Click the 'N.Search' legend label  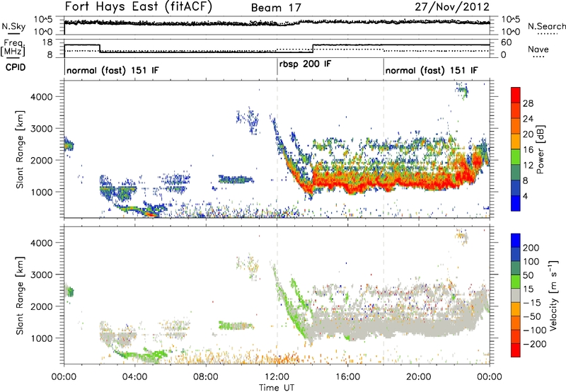pyautogui.click(x=546, y=26)
